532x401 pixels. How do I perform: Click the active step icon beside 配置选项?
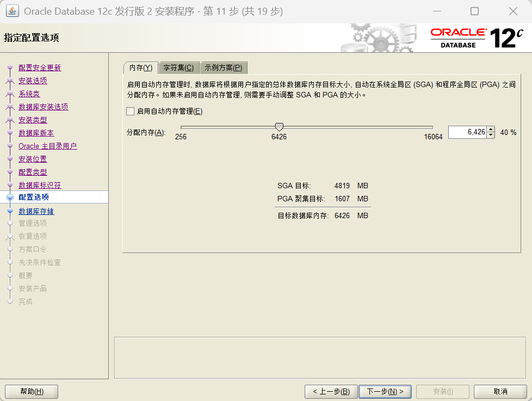10,197
